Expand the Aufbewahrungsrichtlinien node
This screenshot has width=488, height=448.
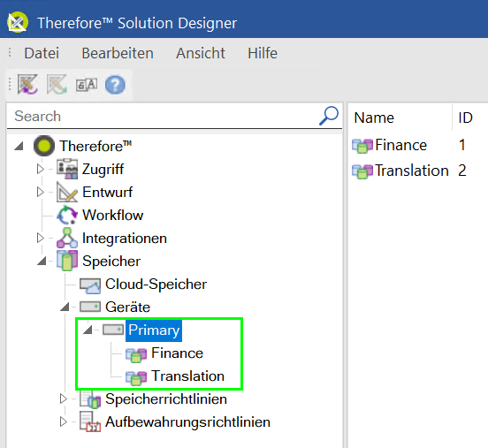(x=63, y=421)
